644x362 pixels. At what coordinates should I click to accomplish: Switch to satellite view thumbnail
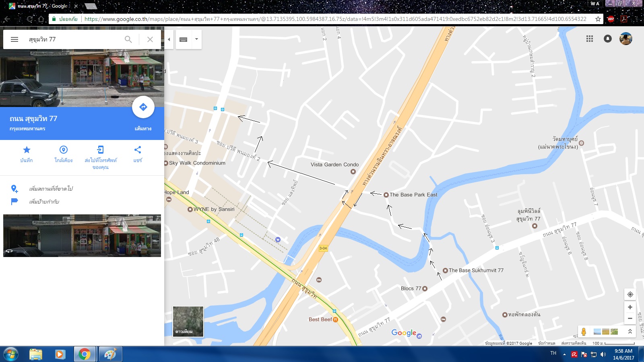tap(188, 321)
